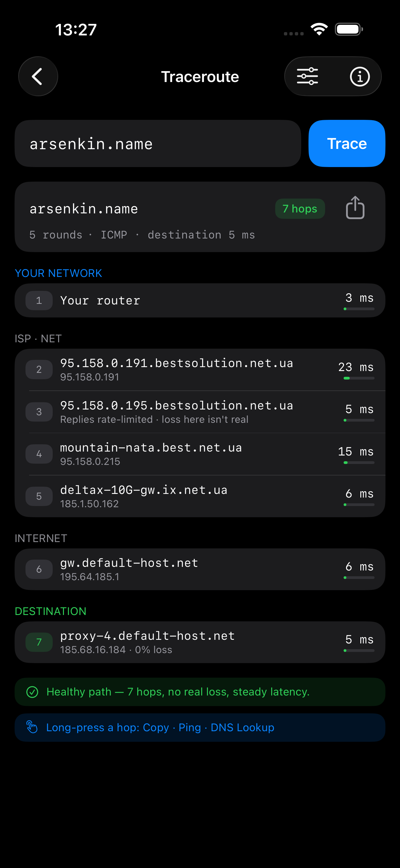Open the trace settings sliders icon
This screenshot has width=400, height=868.
(x=307, y=77)
